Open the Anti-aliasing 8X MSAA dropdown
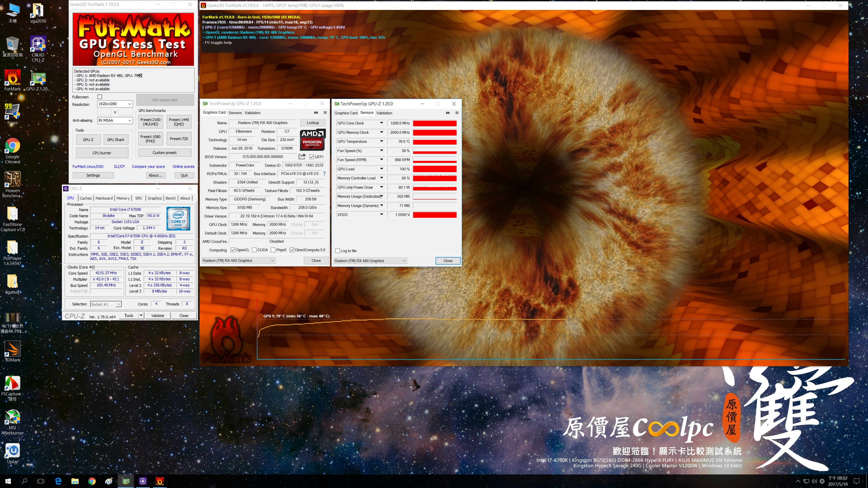The height and width of the screenshot is (488, 868). (115, 120)
